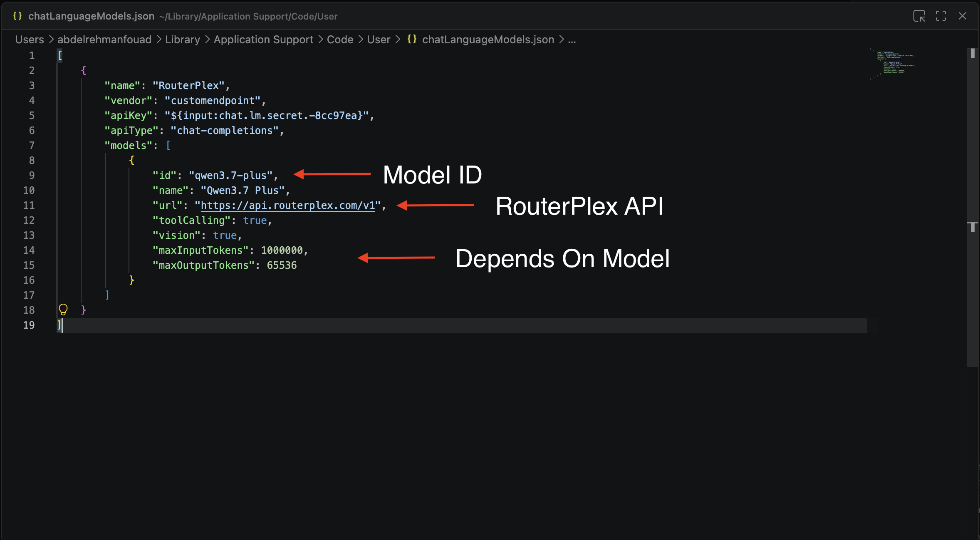Click the fullscreen expand icon
The width and height of the screenshot is (980, 540).
pyautogui.click(x=941, y=16)
